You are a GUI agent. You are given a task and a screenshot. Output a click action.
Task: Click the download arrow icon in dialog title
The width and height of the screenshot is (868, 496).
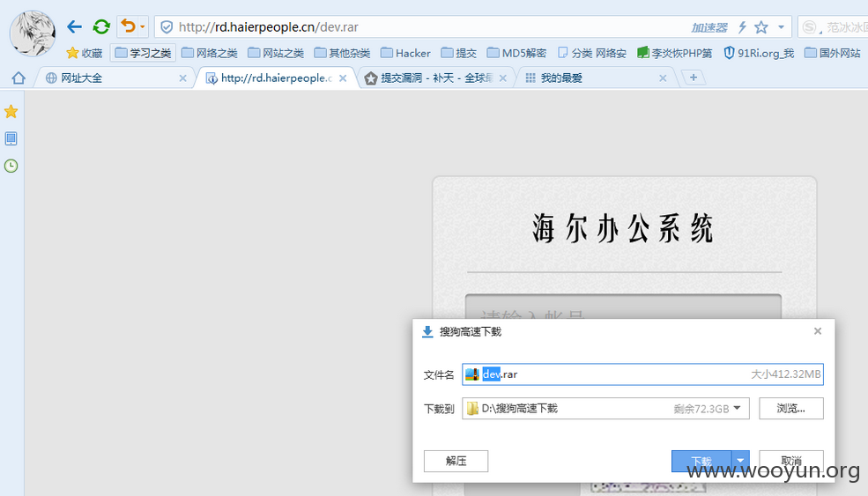pos(427,331)
